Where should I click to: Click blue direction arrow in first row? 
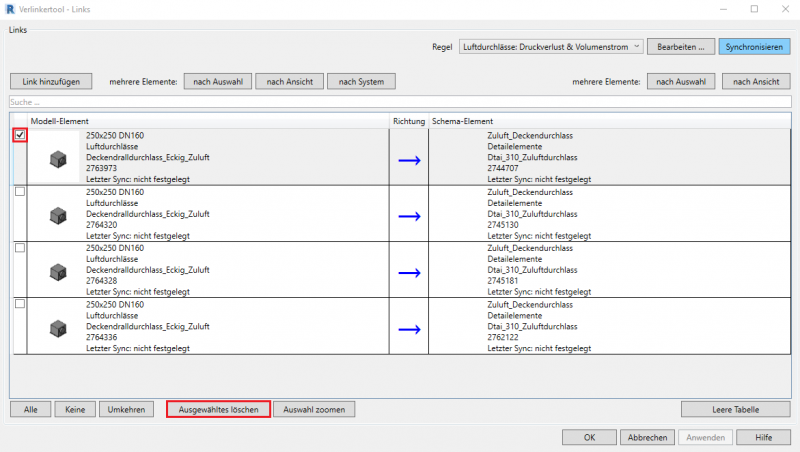(409, 159)
